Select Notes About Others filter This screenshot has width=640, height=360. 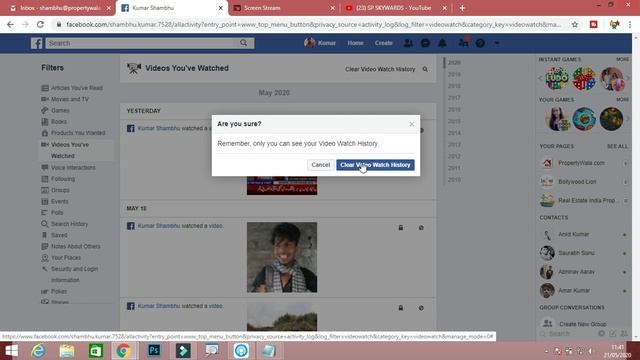pos(71,246)
